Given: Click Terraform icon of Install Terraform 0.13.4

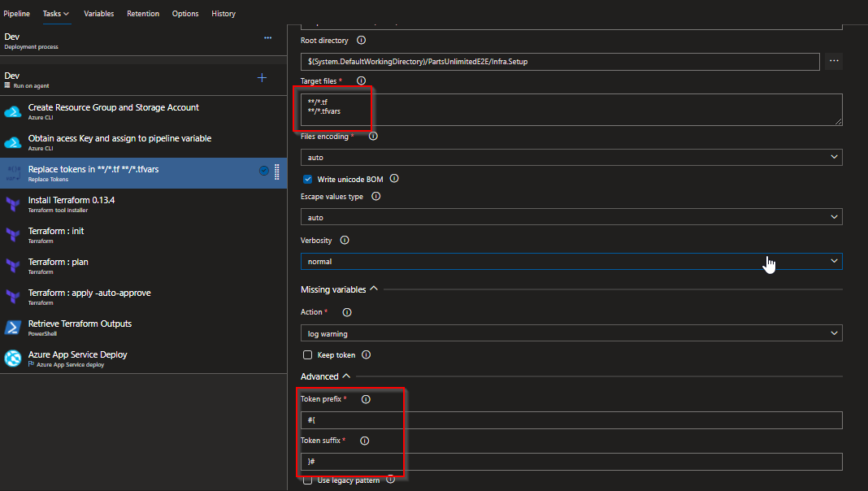Looking at the screenshot, I should click(13, 204).
